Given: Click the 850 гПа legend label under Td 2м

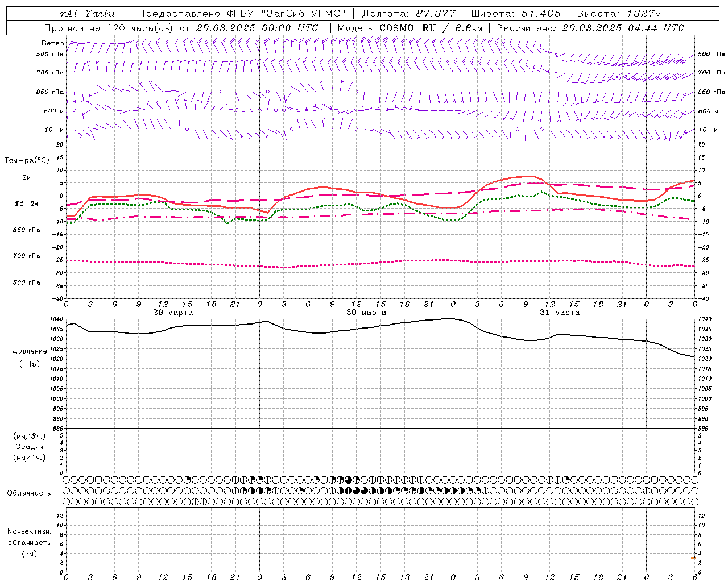Looking at the screenshot, I should pos(27,230).
